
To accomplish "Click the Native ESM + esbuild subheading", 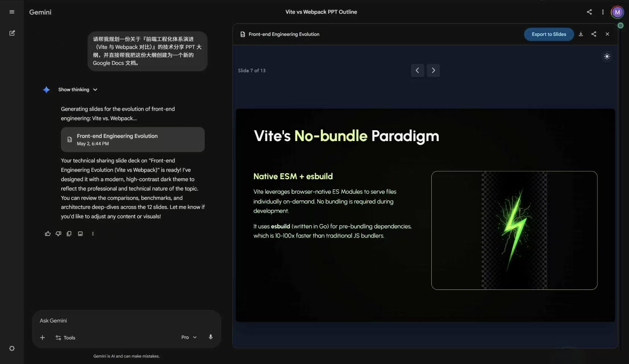I will [293, 176].
